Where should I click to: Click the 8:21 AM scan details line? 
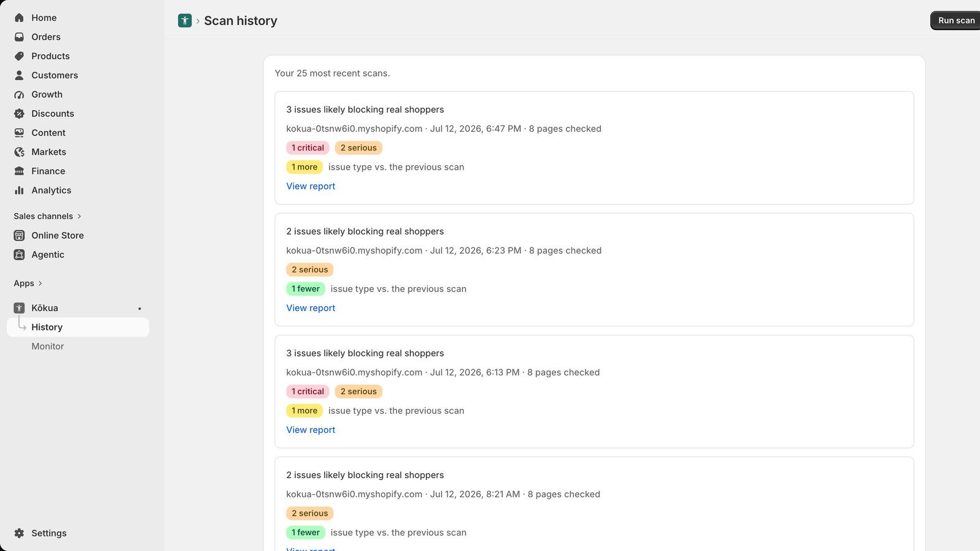pos(443,494)
